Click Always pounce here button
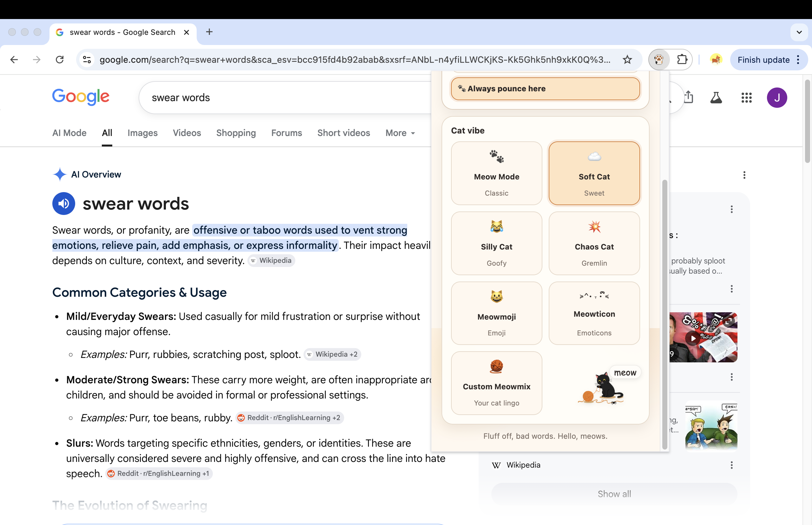This screenshot has height=525, width=812. coord(545,89)
